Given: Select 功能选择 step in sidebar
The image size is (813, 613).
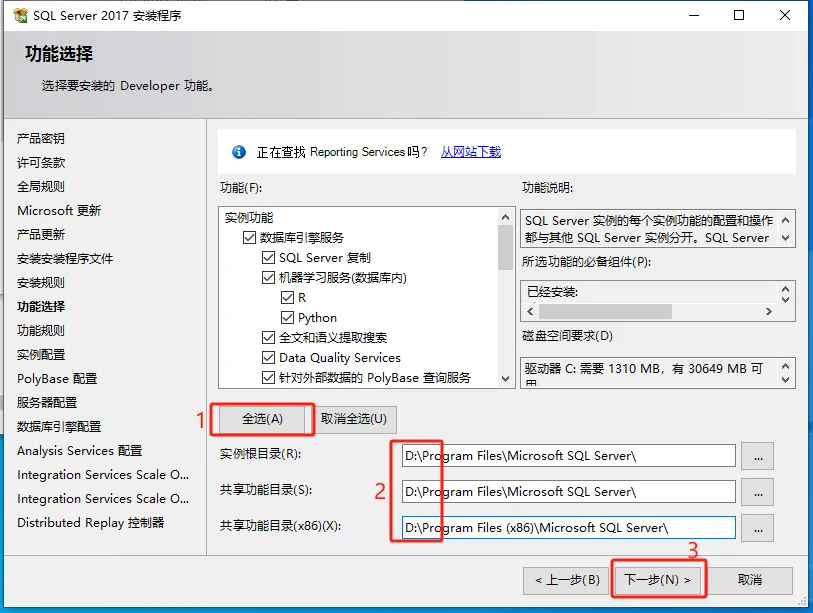Looking at the screenshot, I should (41, 306).
